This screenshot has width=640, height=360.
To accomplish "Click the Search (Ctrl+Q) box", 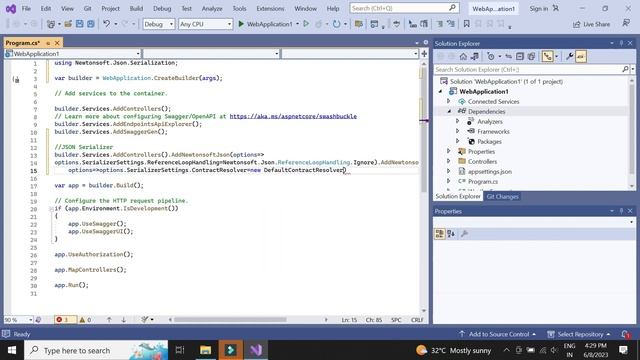I will [404, 8].
